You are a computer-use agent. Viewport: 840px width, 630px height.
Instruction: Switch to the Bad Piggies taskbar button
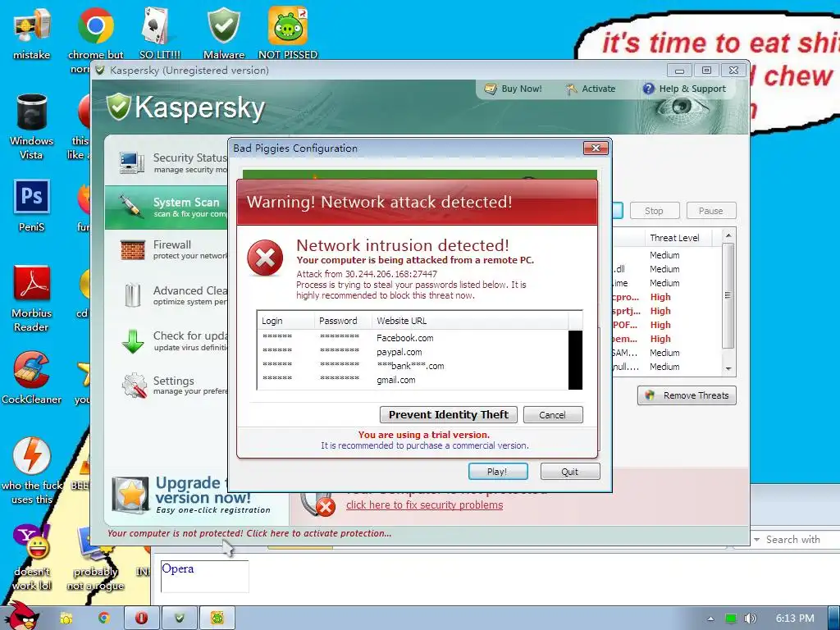click(x=217, y=619)
